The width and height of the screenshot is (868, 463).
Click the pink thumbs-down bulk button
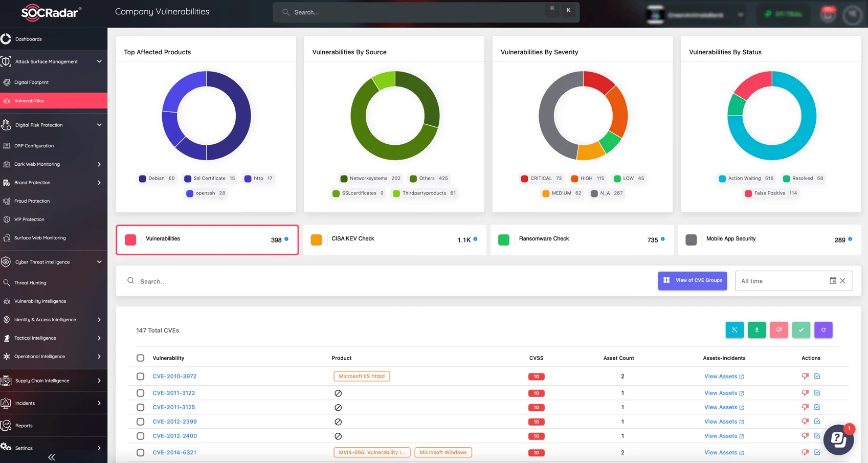pyautogui.click(x=779, y=330)
